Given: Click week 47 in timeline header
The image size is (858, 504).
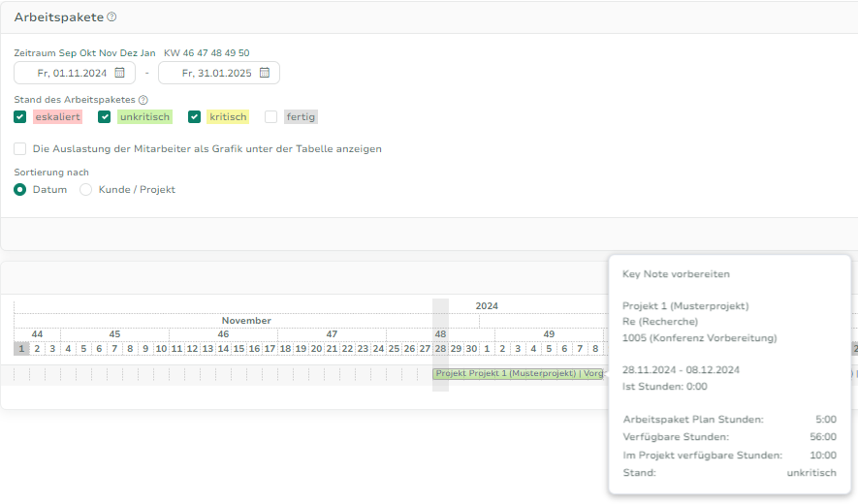Looking at the screenshot, I should click(332, 334).
